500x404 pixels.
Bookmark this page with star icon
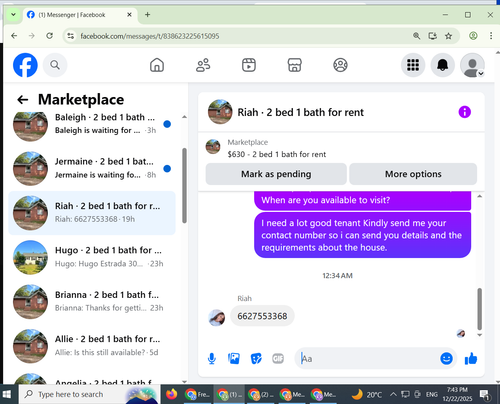(448, 36)
